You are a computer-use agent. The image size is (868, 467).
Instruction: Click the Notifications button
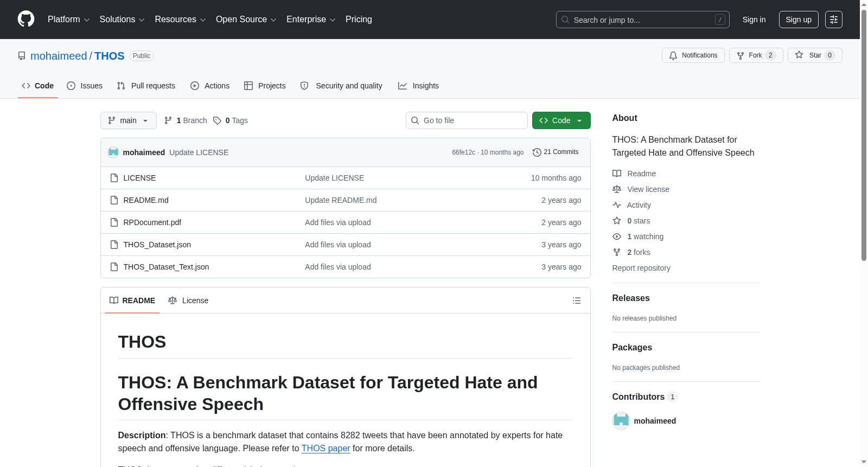[x=693, y=55]
